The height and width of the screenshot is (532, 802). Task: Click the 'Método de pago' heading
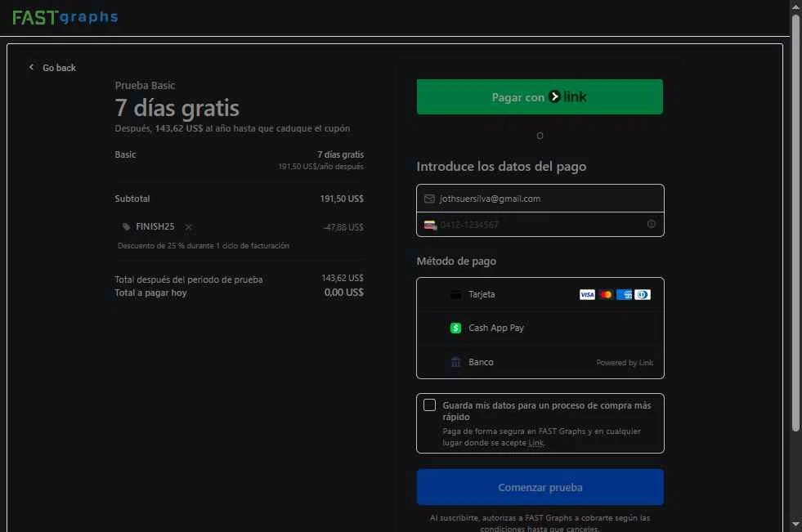pyautogui.click(x=456, y=262)
